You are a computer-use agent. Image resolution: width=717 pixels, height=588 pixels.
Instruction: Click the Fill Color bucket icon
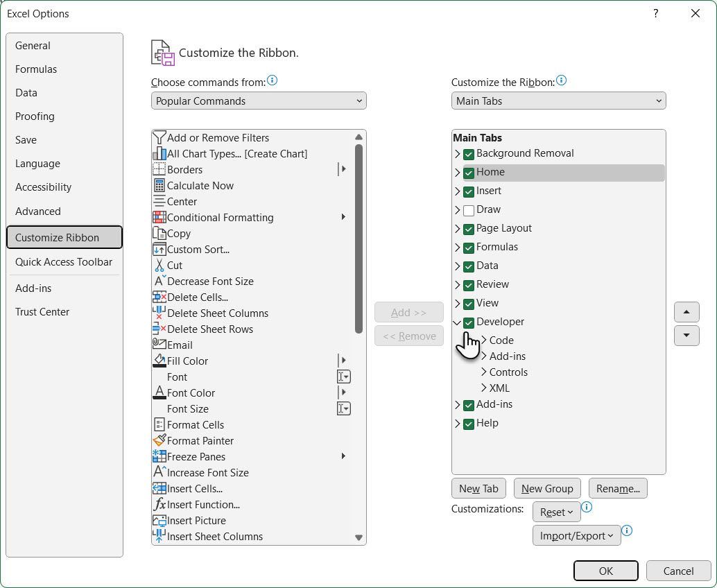point(159,361)
